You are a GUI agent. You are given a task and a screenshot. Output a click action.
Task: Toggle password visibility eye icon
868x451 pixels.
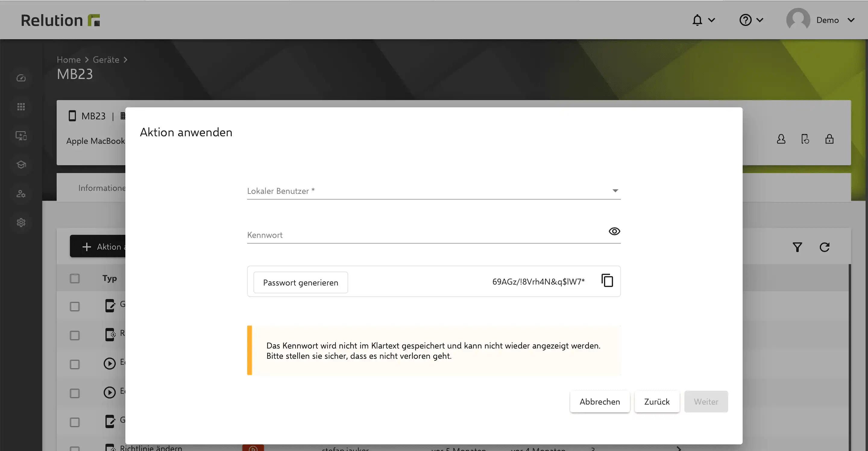tap(614, 231)
